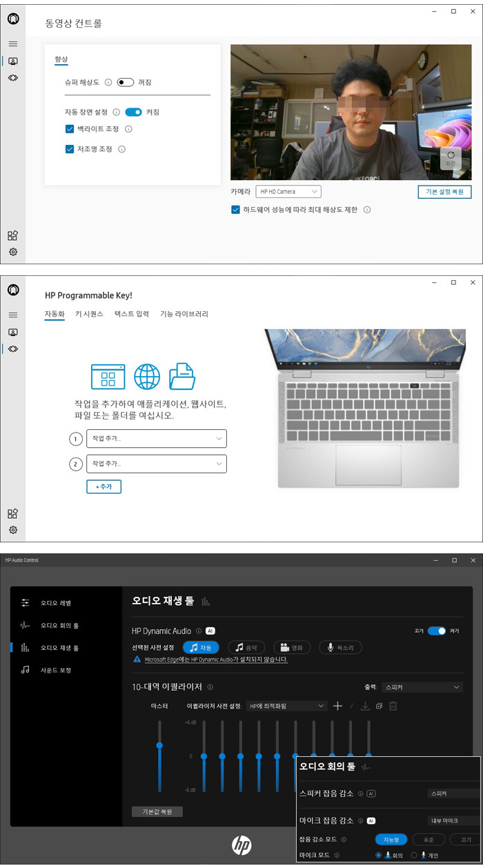Click +추가 button
483x868 pixels.
coord(103,486)
